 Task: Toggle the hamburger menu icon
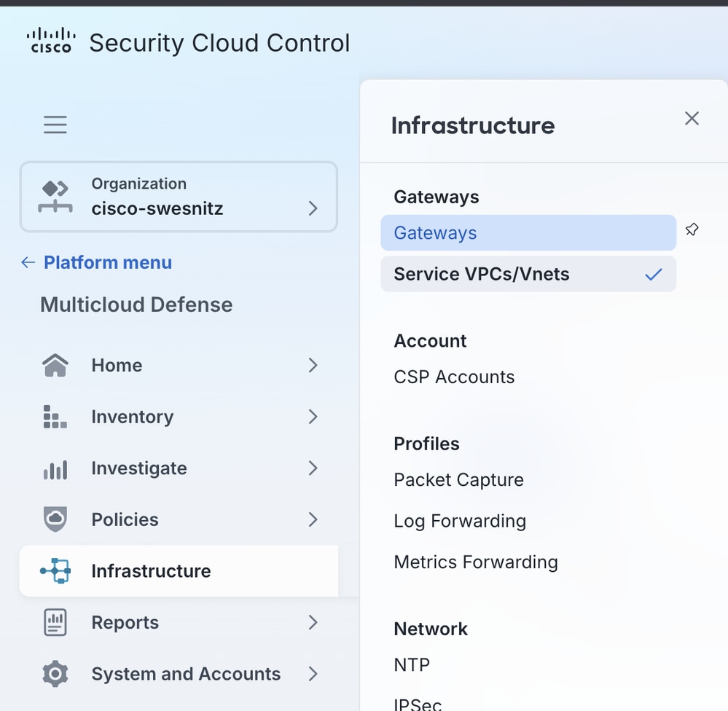pos(55,125)
